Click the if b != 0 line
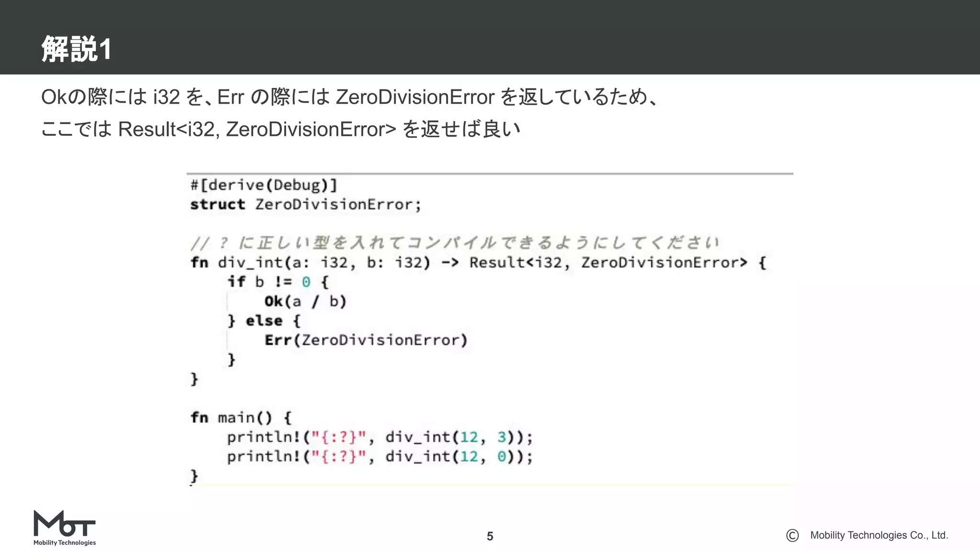The image size is (980, 551). [x=278, y=282]
